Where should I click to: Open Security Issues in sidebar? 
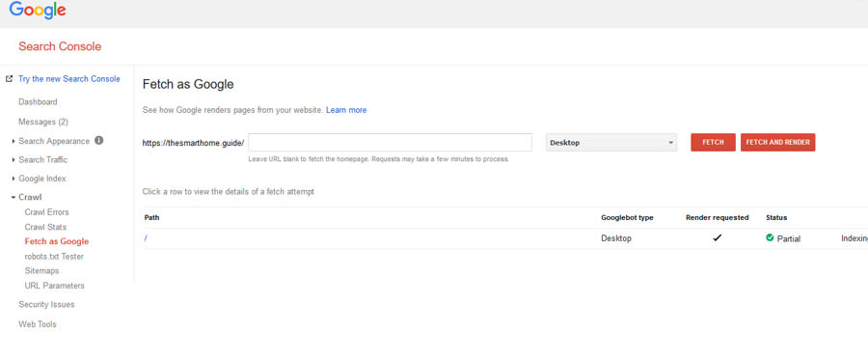click(x=46, y=305)
